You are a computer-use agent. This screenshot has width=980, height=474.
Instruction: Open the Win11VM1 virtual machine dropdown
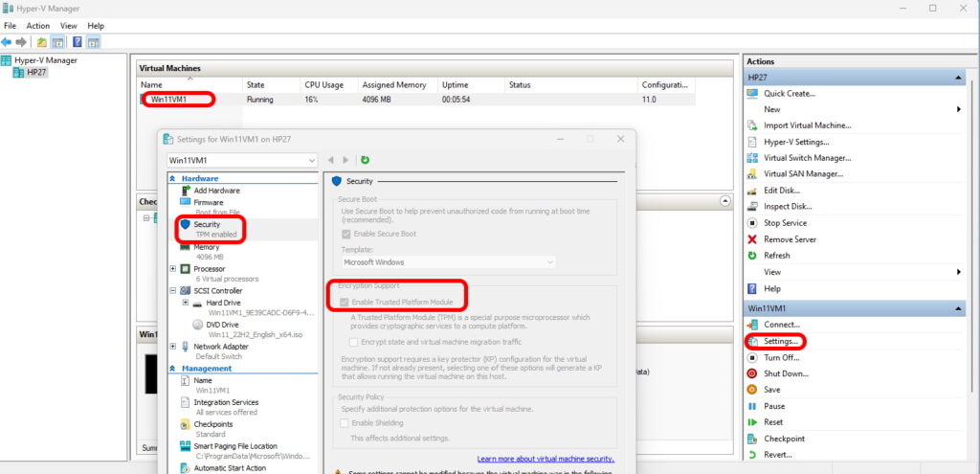point(241,160)
